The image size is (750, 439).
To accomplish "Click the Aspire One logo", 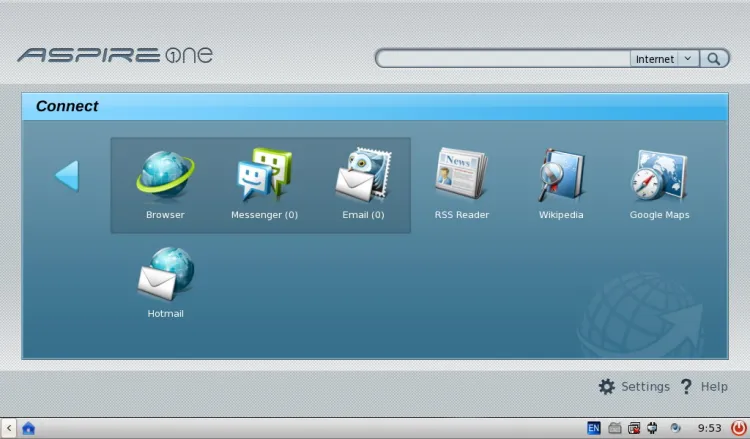I will (115, 55).
